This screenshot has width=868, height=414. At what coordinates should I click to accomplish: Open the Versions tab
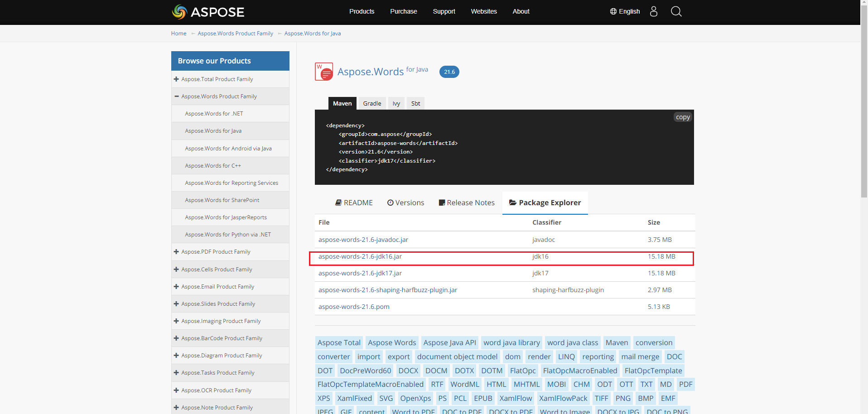coord(405,202)
